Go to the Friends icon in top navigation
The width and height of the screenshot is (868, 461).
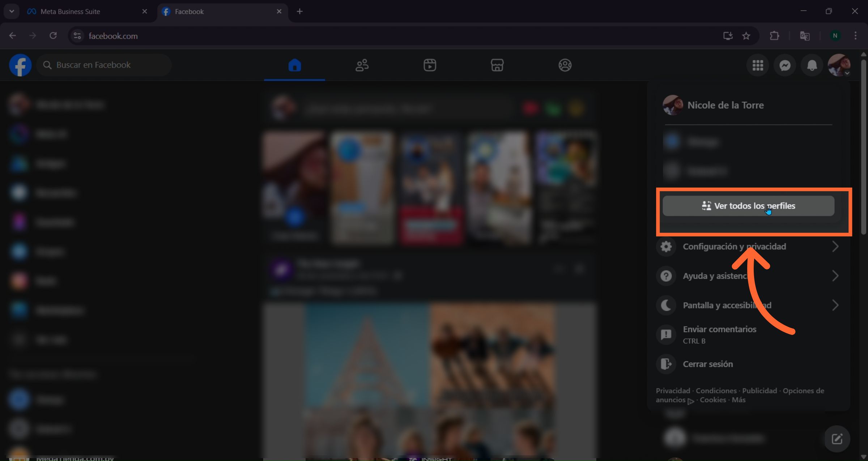tap(362, 65)
